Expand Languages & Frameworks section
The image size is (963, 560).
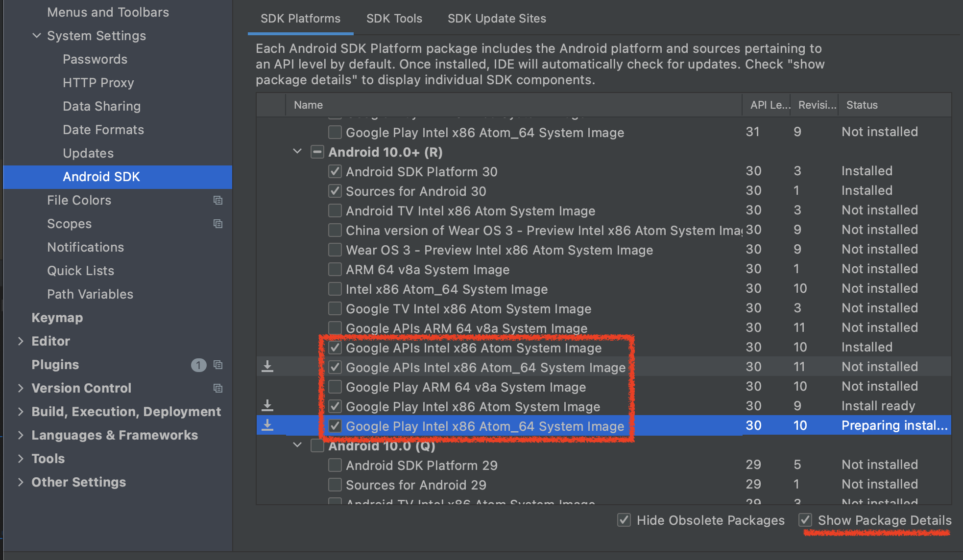[21, 435]
